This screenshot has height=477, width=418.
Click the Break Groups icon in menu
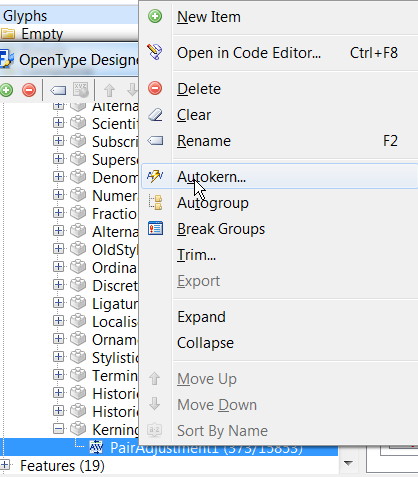[155, 229]
